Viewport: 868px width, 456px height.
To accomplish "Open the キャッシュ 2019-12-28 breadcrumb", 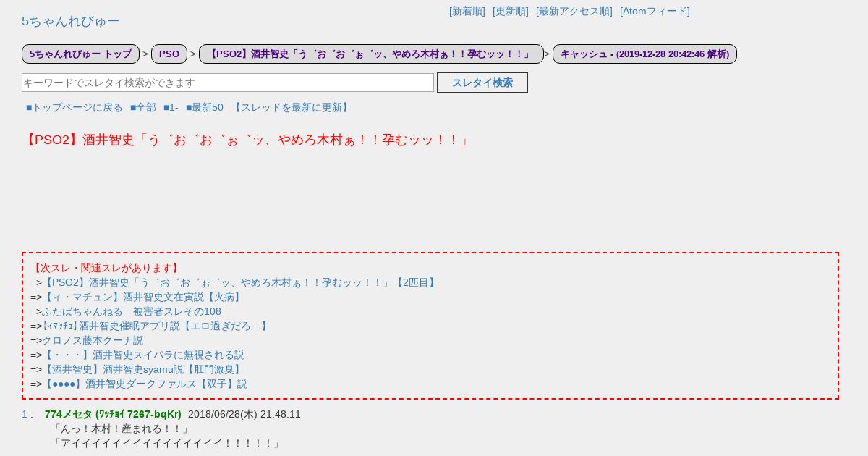I will (644, 54).
